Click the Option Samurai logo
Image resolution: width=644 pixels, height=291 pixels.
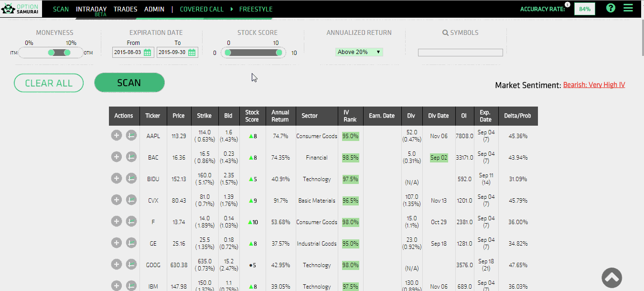tap(21, 9)
